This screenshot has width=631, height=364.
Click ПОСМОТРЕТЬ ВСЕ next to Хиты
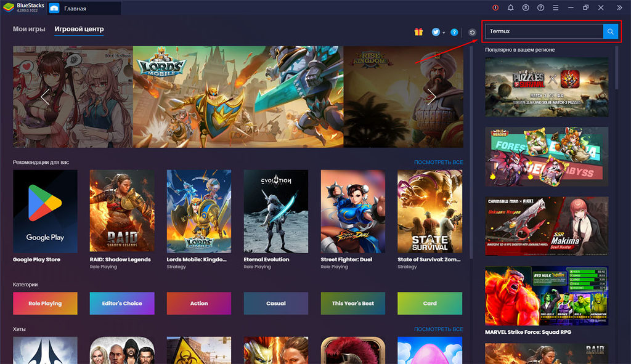438,329
